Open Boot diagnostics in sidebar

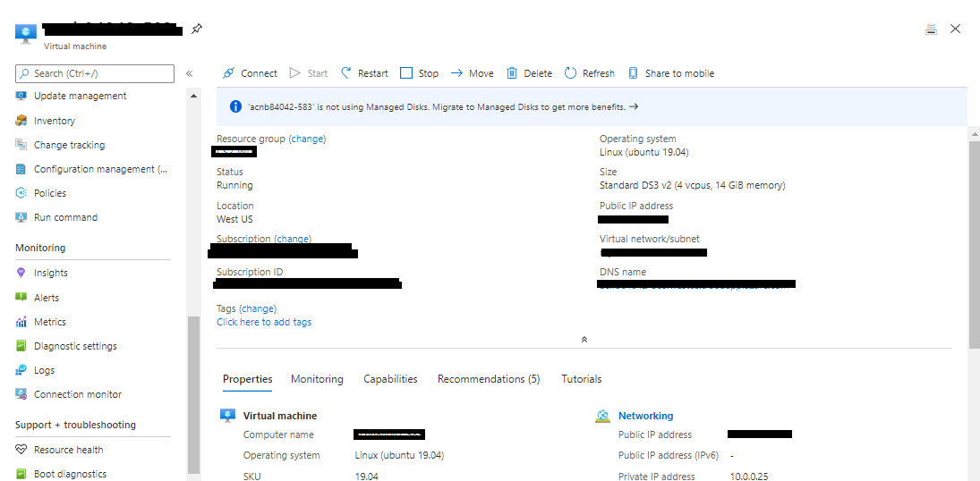[70, 474]
